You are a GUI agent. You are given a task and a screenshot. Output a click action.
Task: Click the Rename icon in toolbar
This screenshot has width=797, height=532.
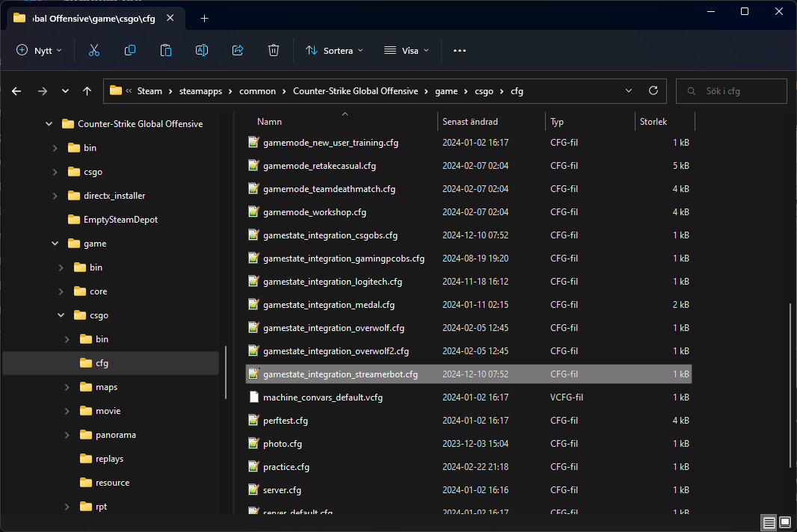(x=202, y=50)
